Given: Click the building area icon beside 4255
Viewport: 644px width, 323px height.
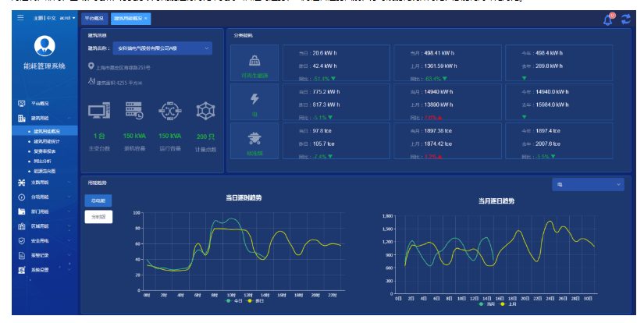Looking at the screenshot, I should coord(91,81).
